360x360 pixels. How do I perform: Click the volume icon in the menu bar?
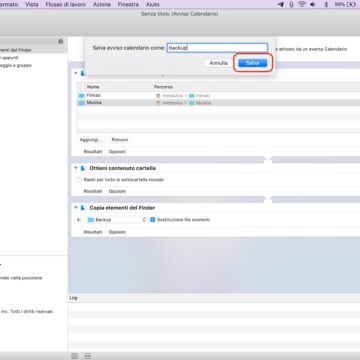pyautogui.click(x=313, y=4)
